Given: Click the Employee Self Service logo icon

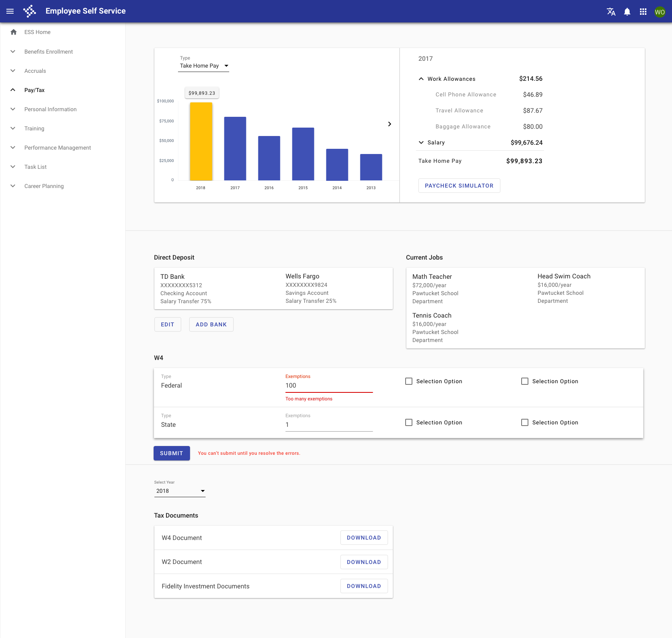Looking at the screenshot, I should [x=30, y=11].
